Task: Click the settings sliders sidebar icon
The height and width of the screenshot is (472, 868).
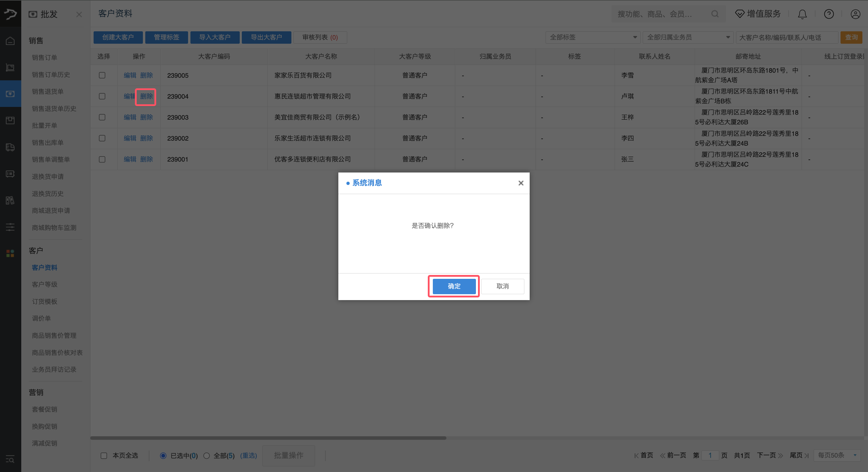Action: click(x=10, y=227)
